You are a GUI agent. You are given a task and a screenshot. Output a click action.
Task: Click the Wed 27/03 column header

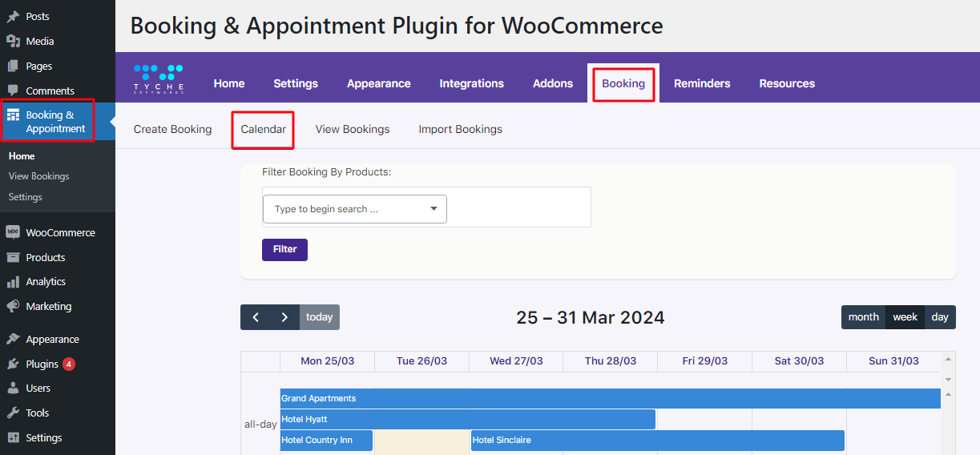click(x=516, y=361)
